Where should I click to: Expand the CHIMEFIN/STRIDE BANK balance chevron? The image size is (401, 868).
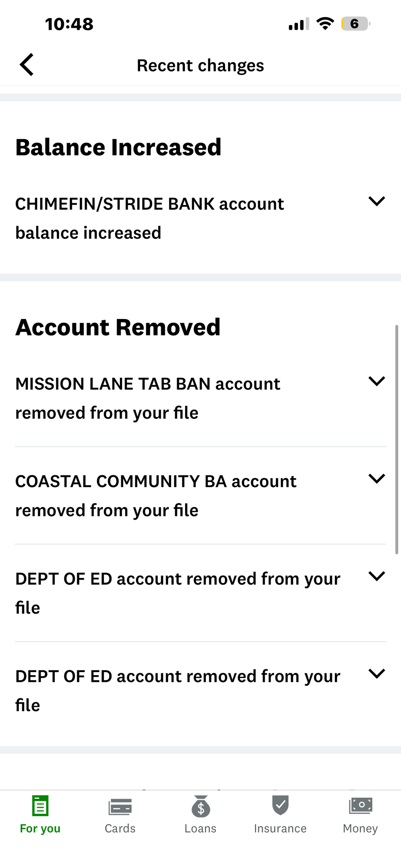[x=377, y=201]
